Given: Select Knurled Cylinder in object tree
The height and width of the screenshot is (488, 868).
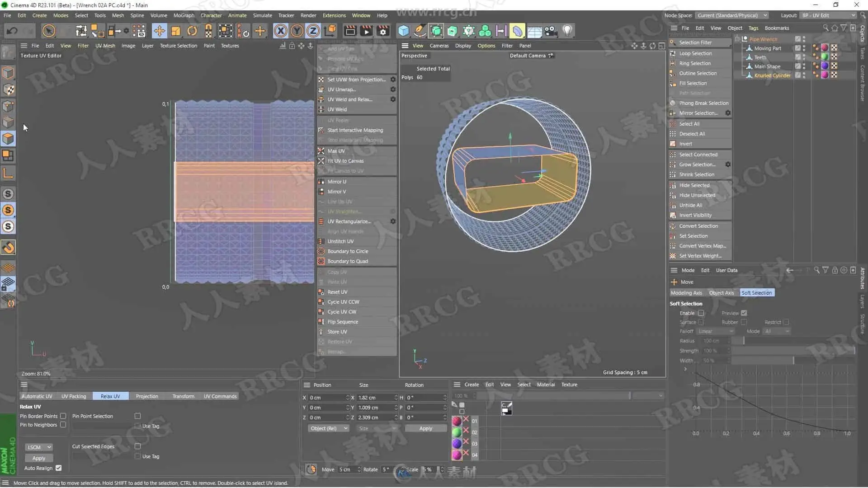Looking at the screenshot, I should click(772, 75).
